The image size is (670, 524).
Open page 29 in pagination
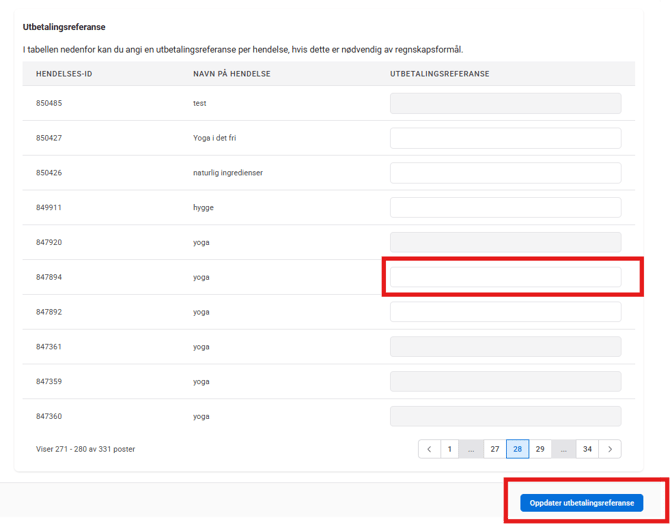click(540, 449)
